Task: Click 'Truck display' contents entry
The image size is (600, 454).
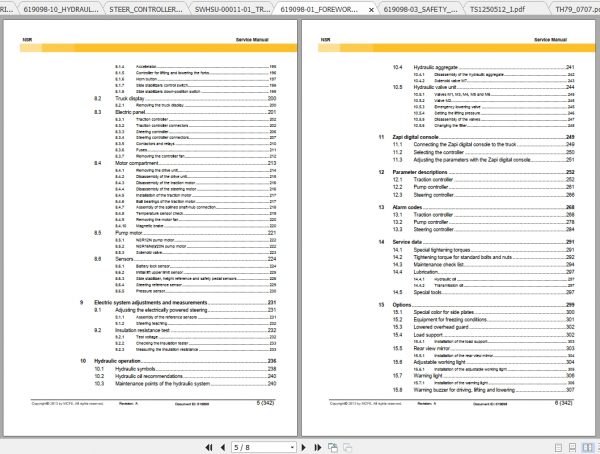Action: click(130, 98)
